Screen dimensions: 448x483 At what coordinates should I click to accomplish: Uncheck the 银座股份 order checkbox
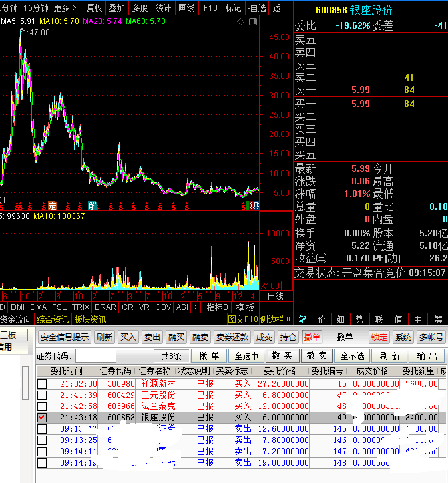[x=42, y=418]
